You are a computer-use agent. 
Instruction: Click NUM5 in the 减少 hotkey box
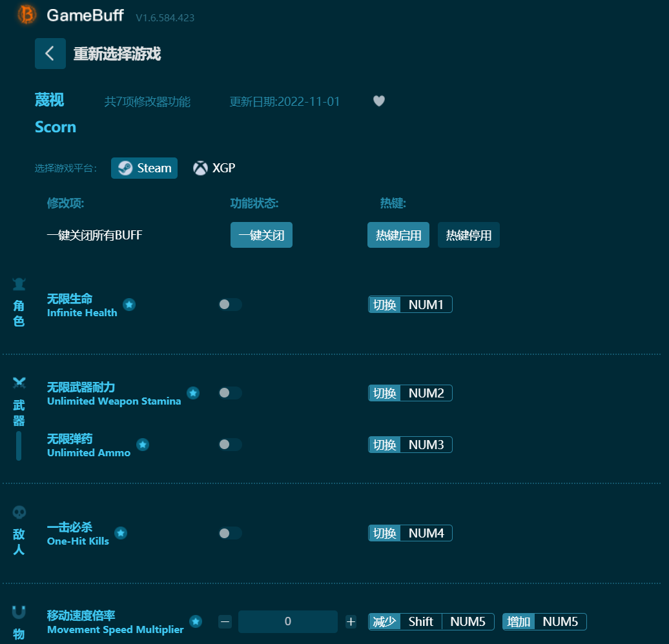[468, 622]
